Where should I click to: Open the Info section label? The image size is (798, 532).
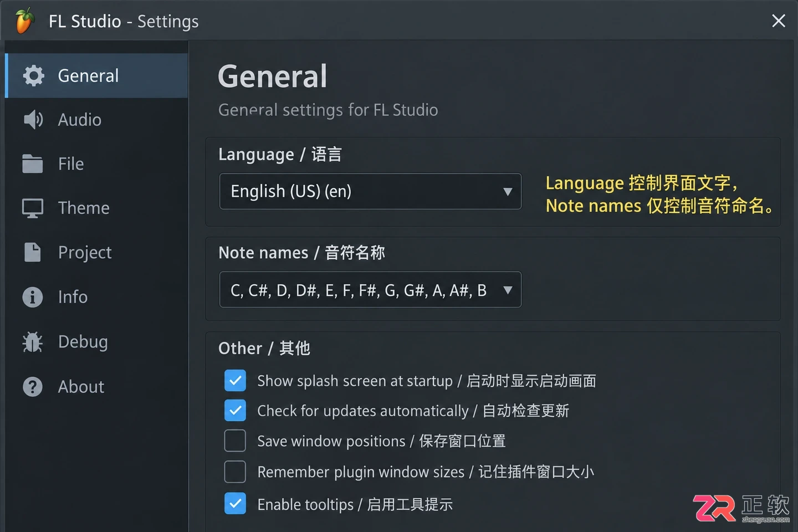click(x=73, y=297)
